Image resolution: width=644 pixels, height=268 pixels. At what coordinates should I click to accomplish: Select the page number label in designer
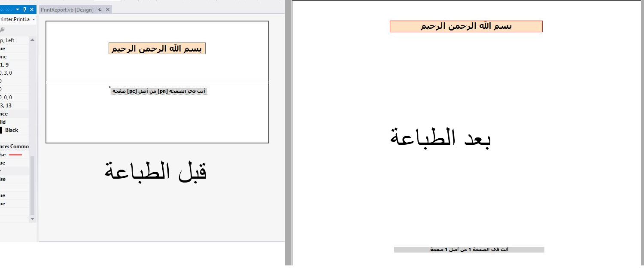click(159, 91)
